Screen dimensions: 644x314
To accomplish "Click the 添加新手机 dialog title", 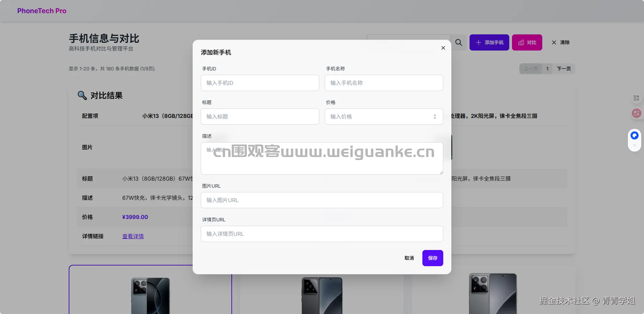I will click(216, 53).
